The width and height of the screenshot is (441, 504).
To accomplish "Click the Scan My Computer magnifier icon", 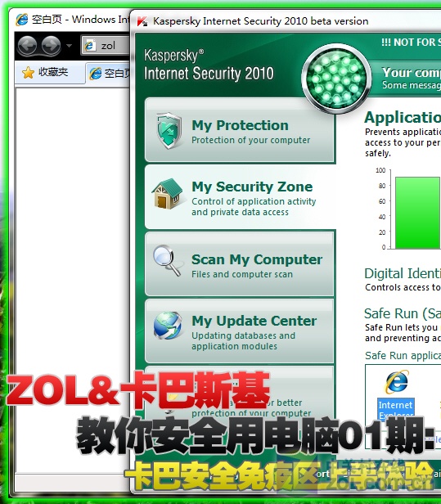I will 167,261.
